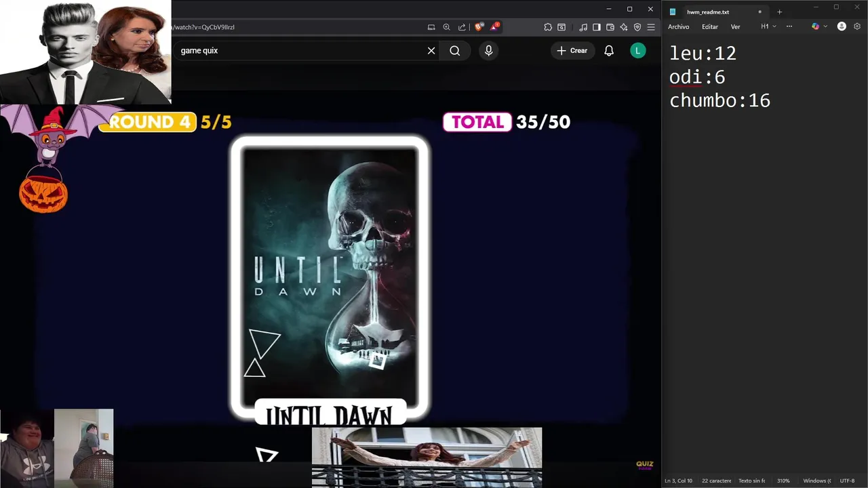Start voice search with the microphone
The width and height of the screenshot is (868, 488).
488,51
